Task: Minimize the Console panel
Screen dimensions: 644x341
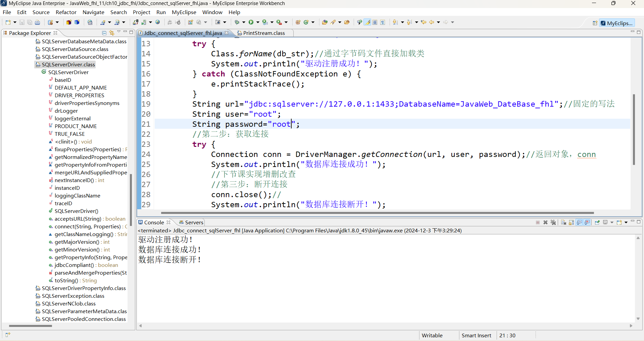Action: pyautogui.click(x=632, y=221)
